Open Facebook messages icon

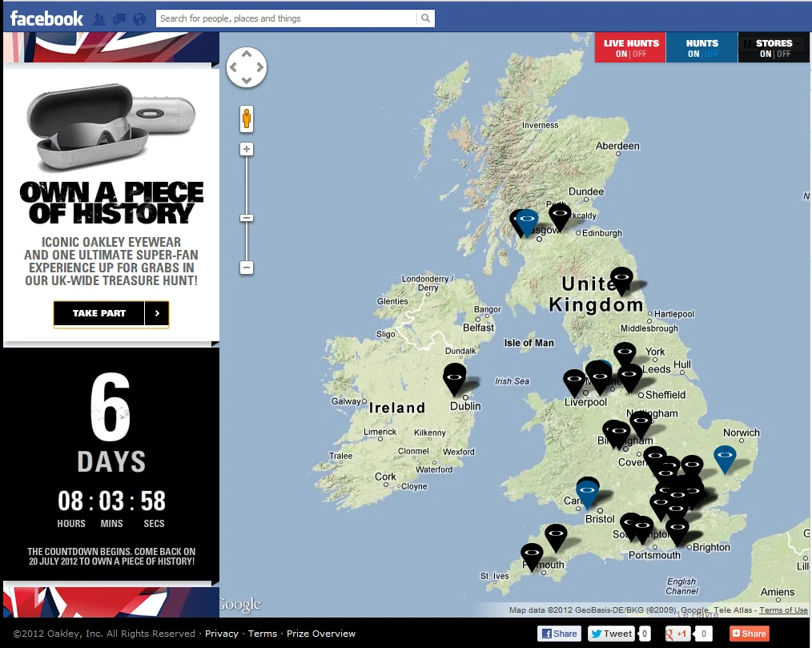click(119, 19)
